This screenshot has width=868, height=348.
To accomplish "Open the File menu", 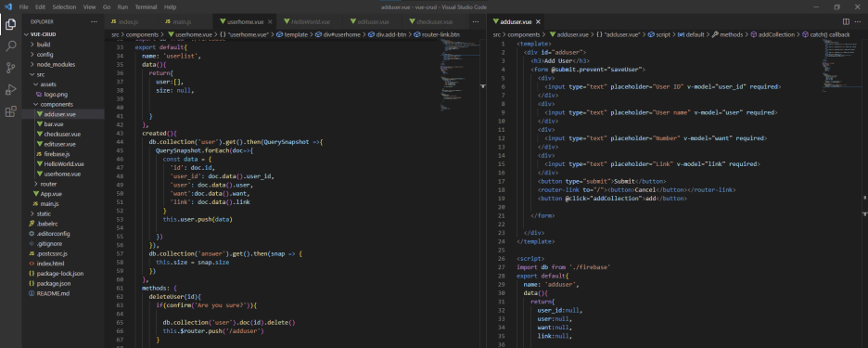I will [23, 7].
